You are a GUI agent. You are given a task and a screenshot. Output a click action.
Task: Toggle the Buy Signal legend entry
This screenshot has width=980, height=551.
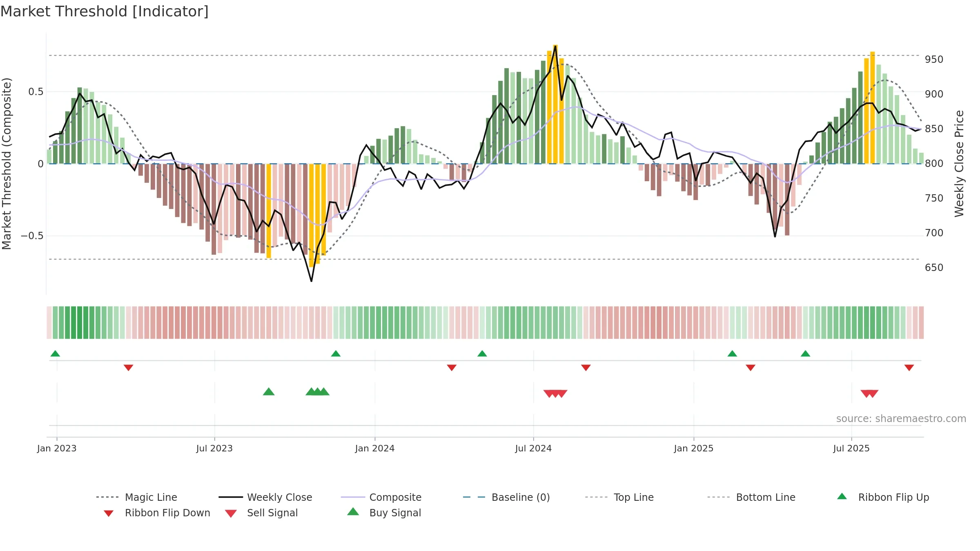pos(384,513)
